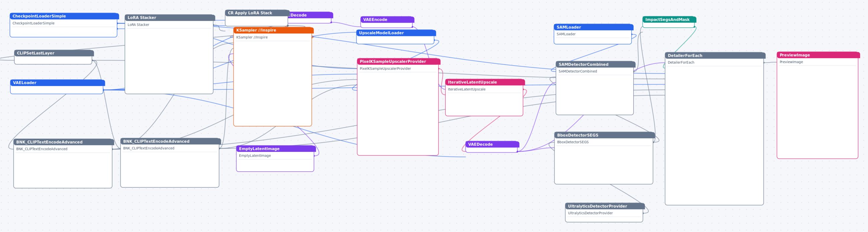Click 'SAMLoader' body label under the blue header

(x=566, y=34)
